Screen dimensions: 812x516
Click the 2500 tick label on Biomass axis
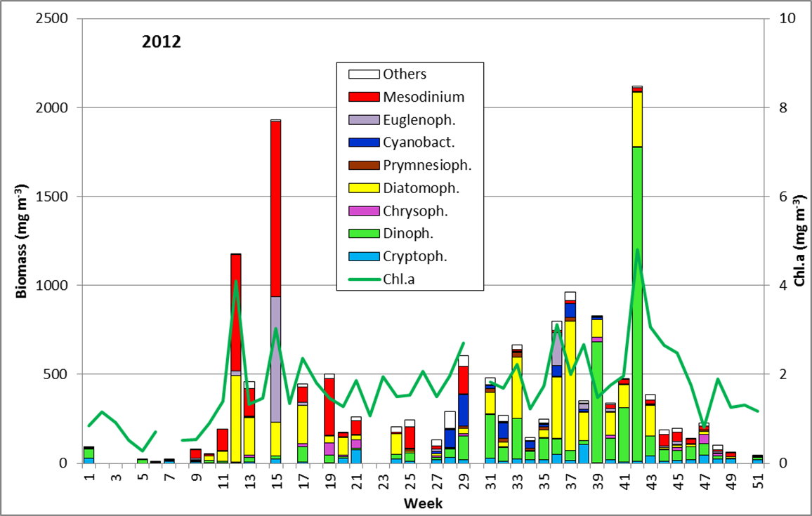pos(53,19)
